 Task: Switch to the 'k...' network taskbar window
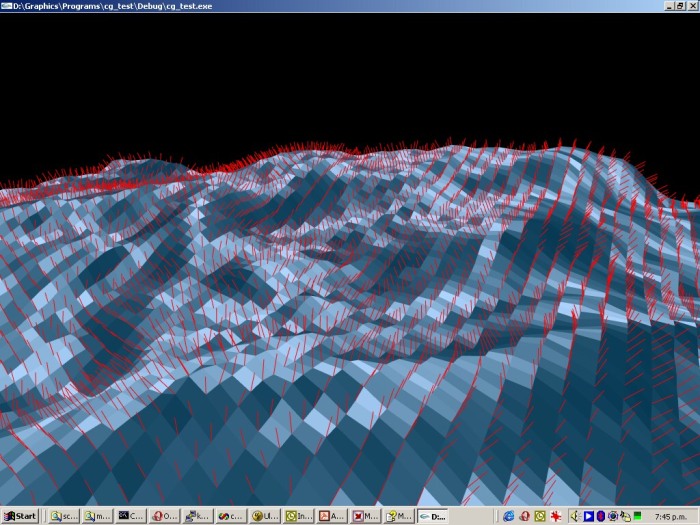pyautogui.click(x=198, y=516)
